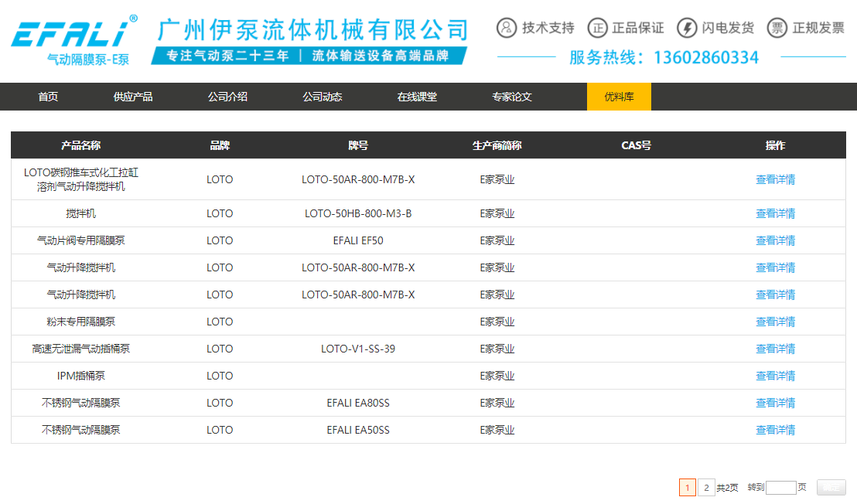Click the CAS号 column header

point(637,145)
